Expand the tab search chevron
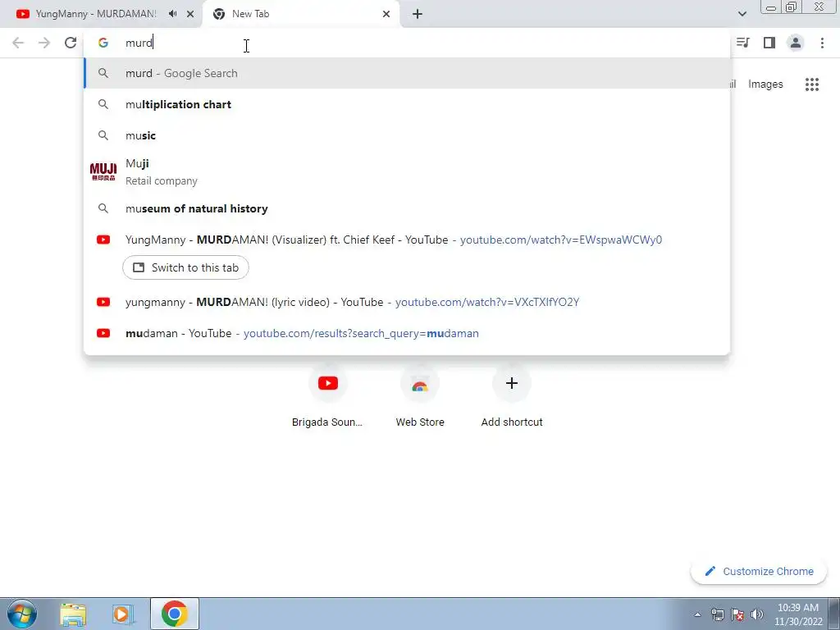840x630 pixels. point(742,14)
